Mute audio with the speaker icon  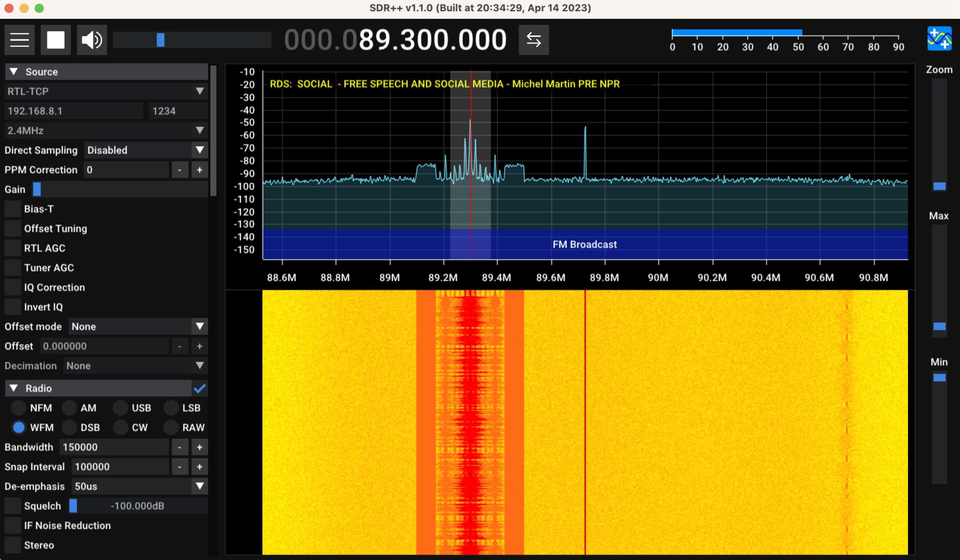coord(92,40)
